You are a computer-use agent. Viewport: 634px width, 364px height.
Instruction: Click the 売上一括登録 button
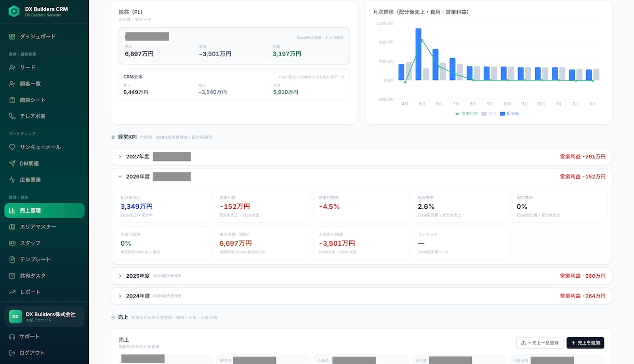(x=539, y=343)
